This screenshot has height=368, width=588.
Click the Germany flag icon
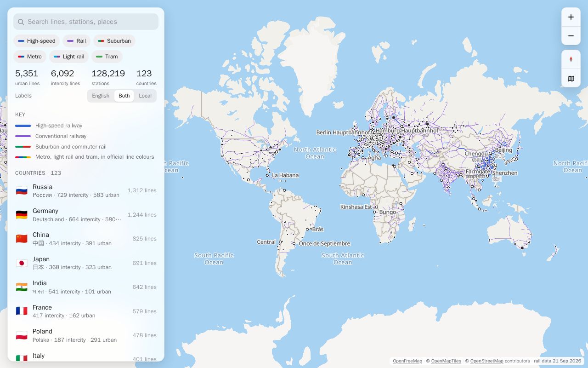click(22, 215)
